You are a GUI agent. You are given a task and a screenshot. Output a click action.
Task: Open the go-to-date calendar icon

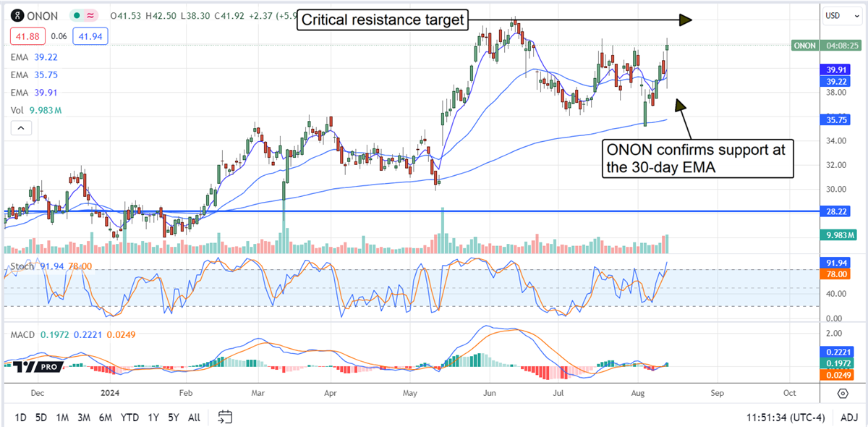point(225,417)
